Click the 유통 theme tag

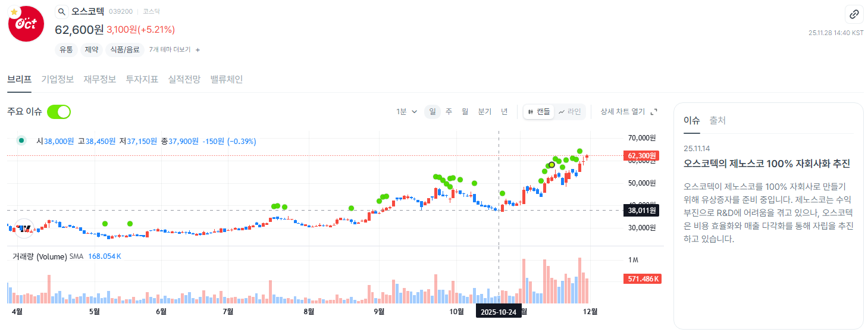coord(65,50)
